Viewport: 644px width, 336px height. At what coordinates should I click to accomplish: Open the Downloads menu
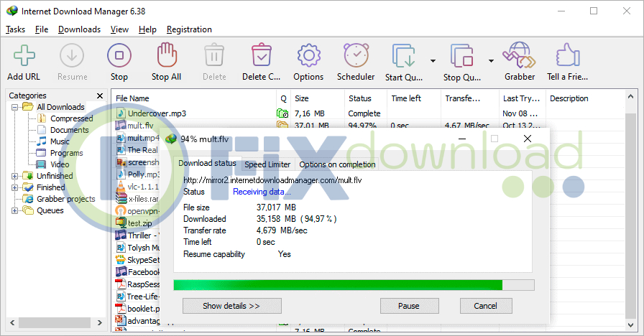79,29
